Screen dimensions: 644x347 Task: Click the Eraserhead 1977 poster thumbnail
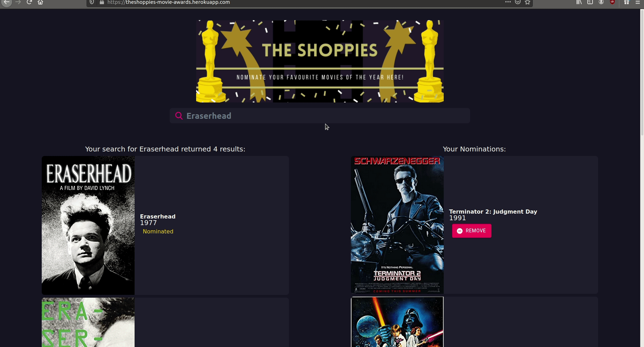tap(88, 225)
